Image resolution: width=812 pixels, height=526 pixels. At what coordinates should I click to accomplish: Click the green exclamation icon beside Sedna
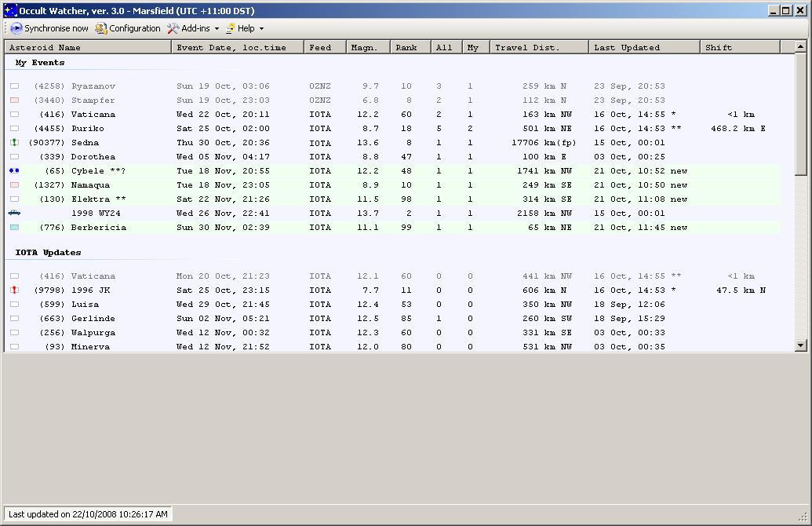[x=14, y=143]
